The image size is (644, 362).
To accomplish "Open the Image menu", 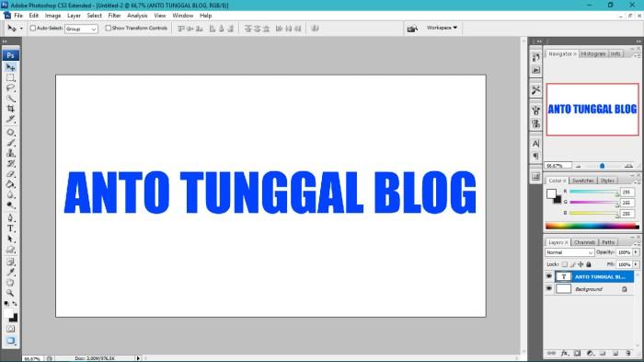I will coord(52,16).
